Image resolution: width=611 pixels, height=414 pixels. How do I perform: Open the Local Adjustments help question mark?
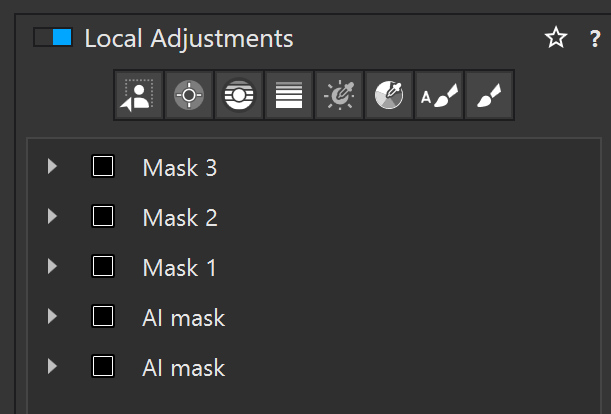tap(595, 39)
